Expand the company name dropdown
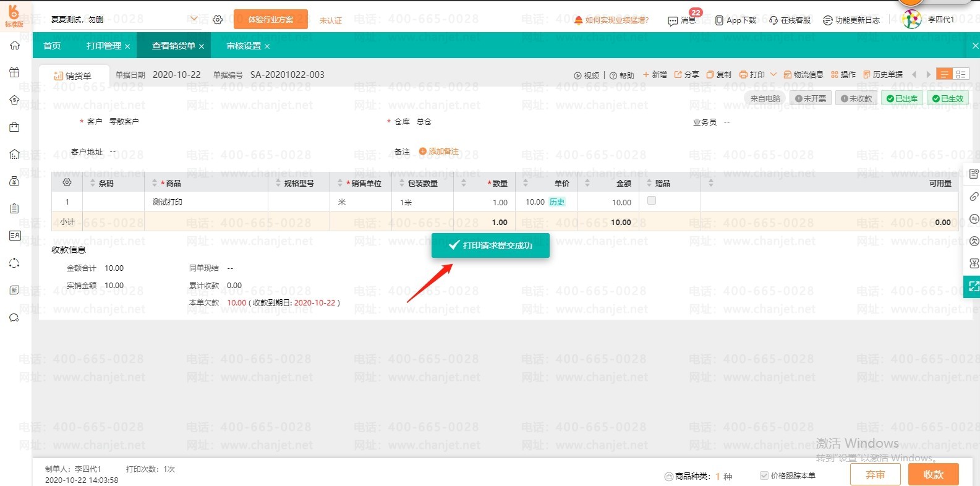Viewport: 980px width, 486px height. [194, 19]
